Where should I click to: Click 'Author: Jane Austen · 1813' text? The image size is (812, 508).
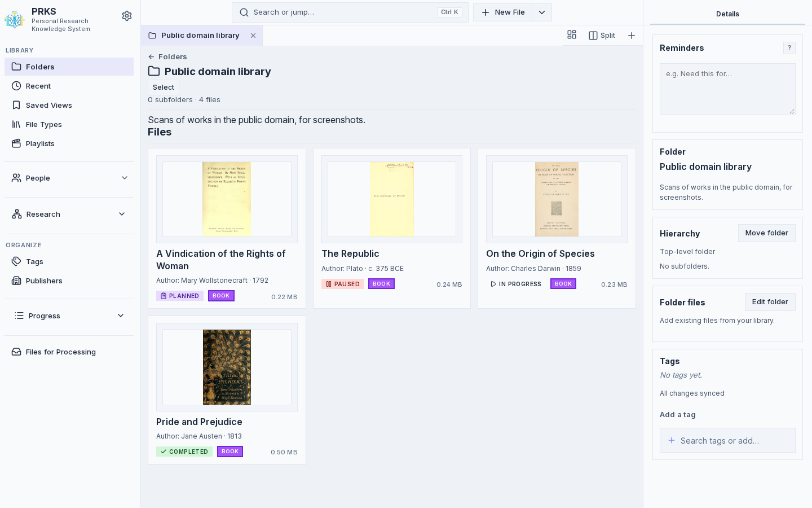tap(199, 436)
